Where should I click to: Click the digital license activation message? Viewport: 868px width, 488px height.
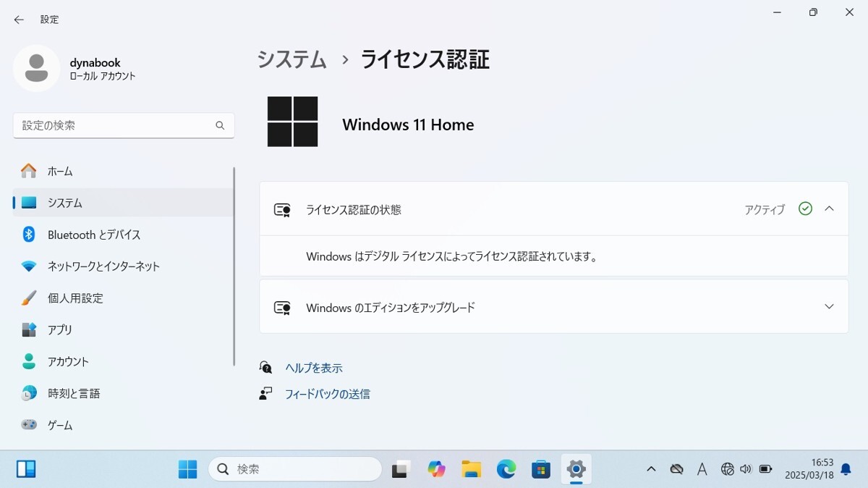[x=451, y=256]
